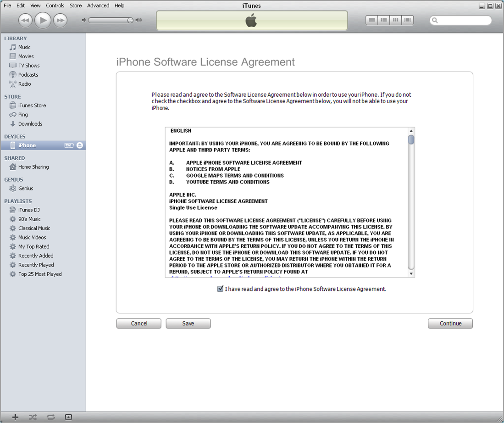
Task: Select the 90's Music playlist
Action: (43, 219)
